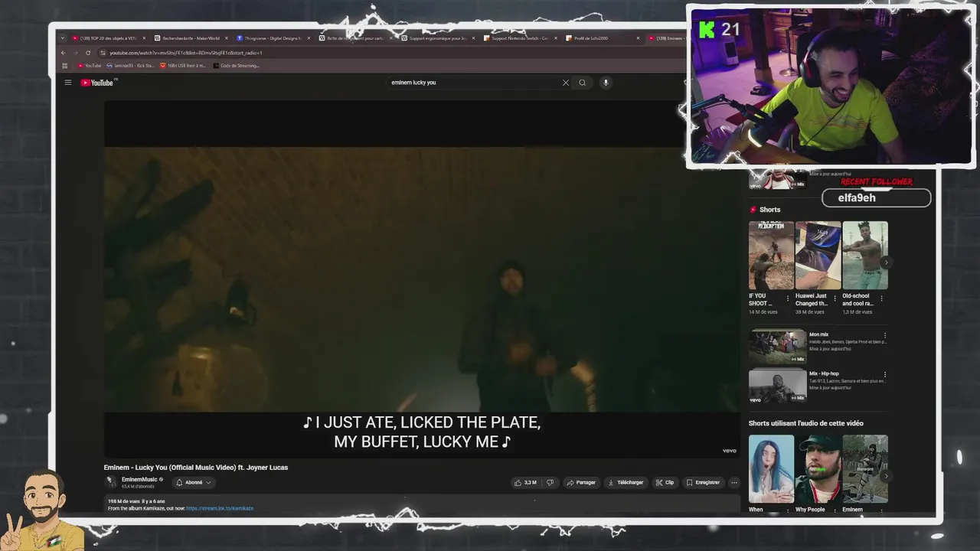Share the video via Partager
Screen dimensions: 980x551
pyautogui.click(x=581, y=483)
